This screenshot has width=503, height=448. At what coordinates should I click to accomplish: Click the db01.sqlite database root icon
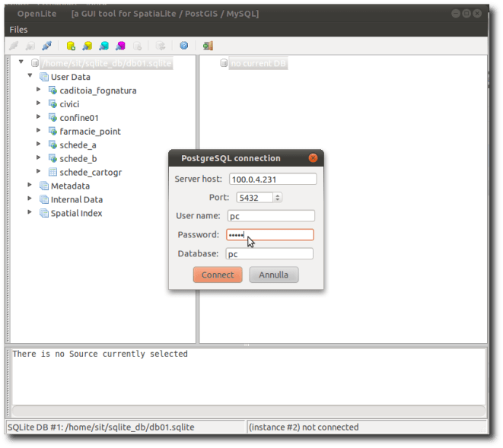(35, 63)
